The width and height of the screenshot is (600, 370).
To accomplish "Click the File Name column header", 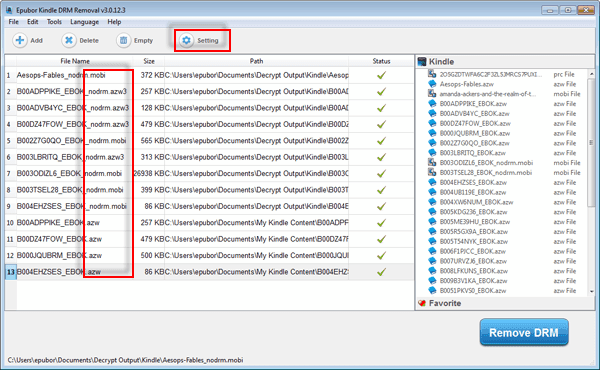I will click(75, 61).
